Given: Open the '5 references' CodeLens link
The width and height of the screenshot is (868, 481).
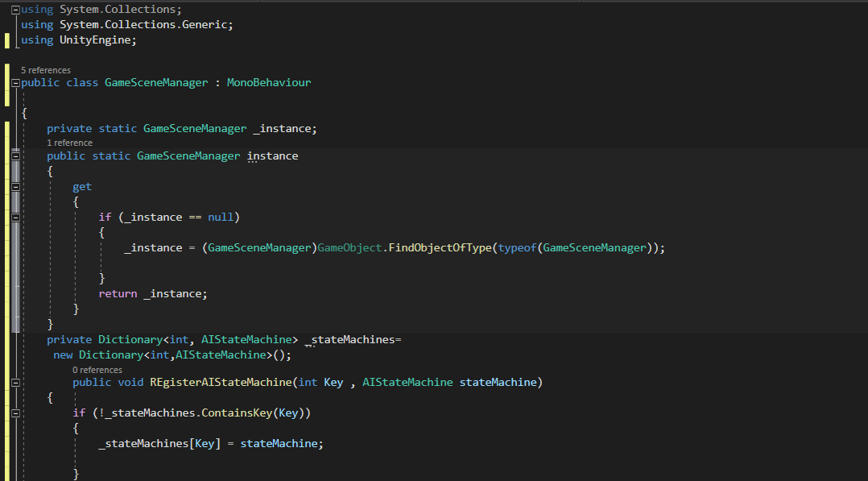Looking at the screenshot, I should [x=45, y=70].
